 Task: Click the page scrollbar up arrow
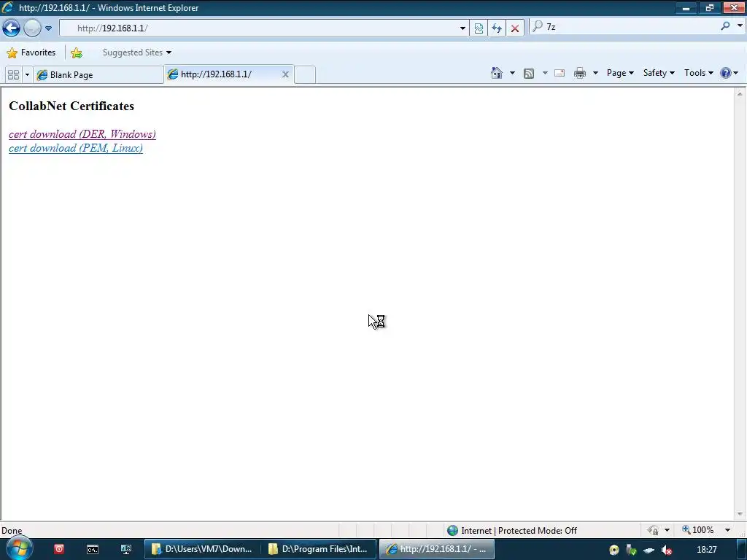[740, 94]
